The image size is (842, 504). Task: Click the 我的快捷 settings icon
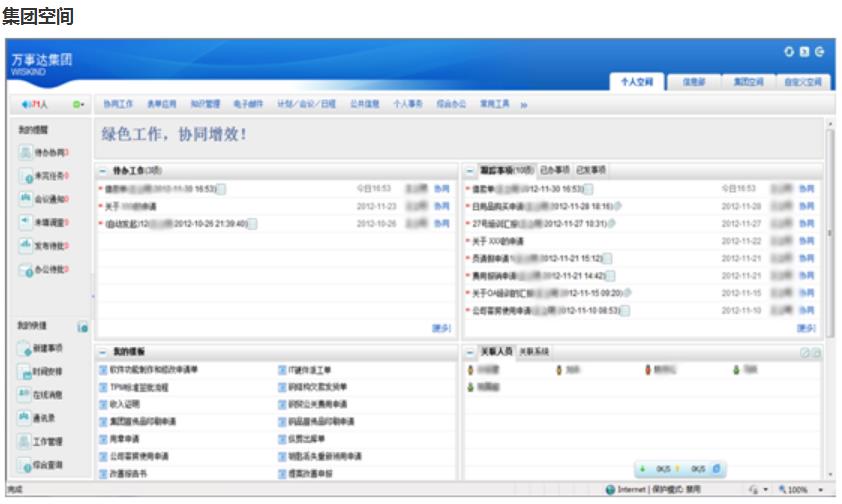[x=83, y=327]
